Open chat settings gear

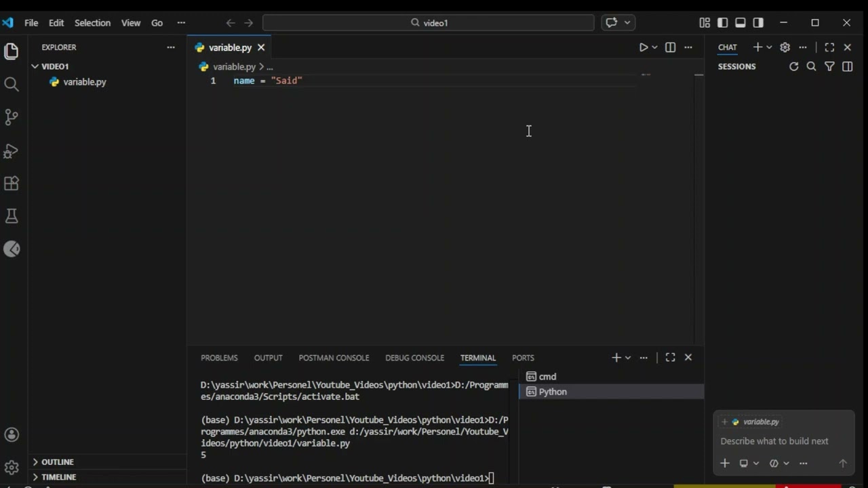785,47
